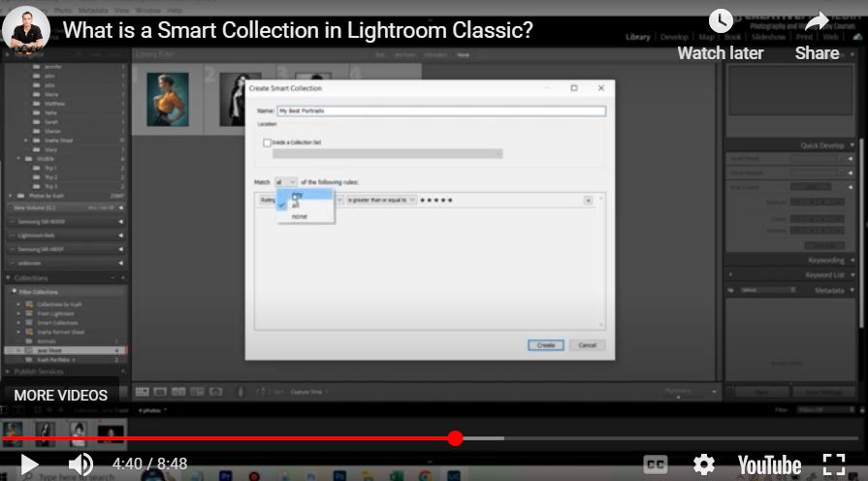Switch to the Develop module
The width and height of the screenshot is (868, 481).
(x=674, y=37)
